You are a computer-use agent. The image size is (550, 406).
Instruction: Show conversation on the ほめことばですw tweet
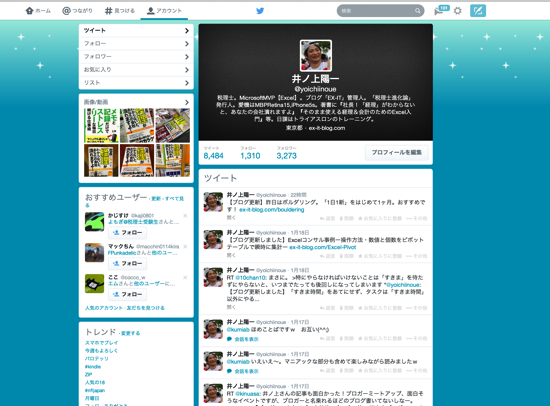[243, 339]
